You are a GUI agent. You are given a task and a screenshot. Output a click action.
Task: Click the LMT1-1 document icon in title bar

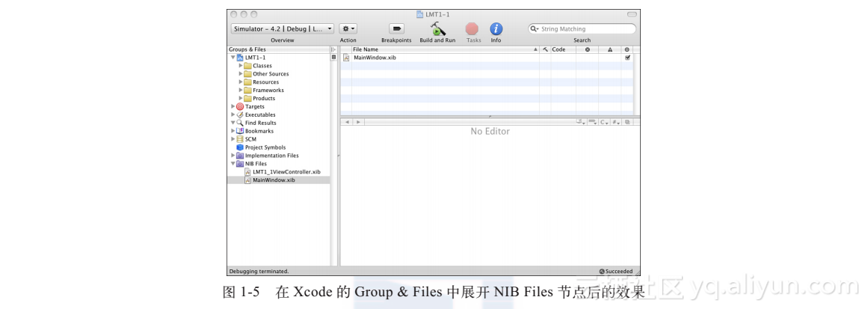click(x=420, y=14)
